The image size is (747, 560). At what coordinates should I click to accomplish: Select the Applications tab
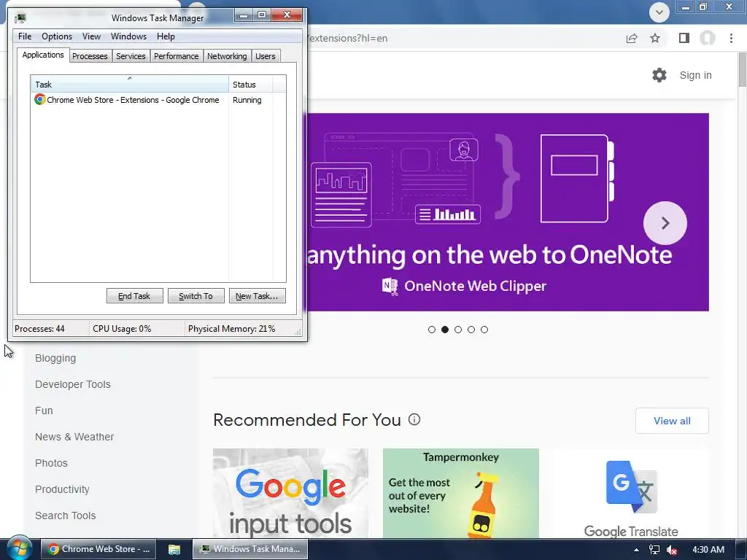43,55
